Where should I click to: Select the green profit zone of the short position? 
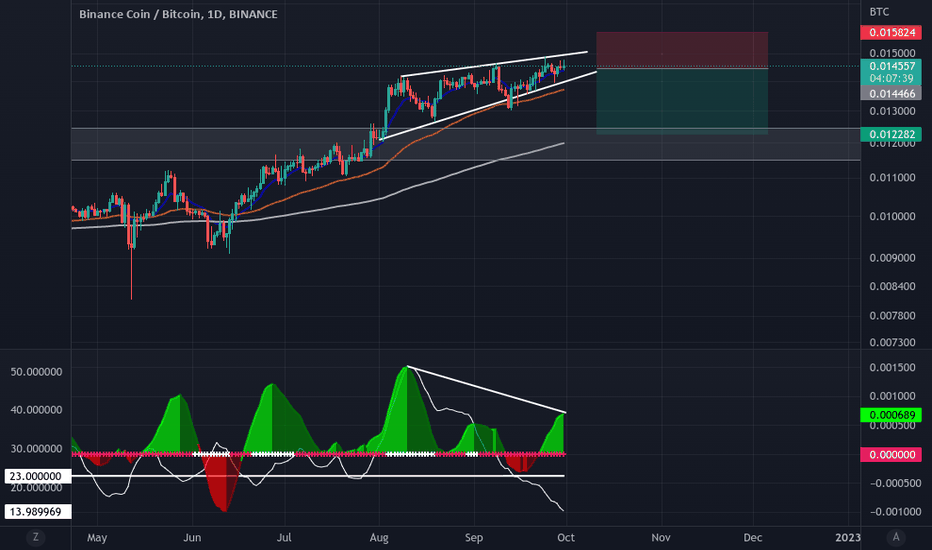point(682,101)
